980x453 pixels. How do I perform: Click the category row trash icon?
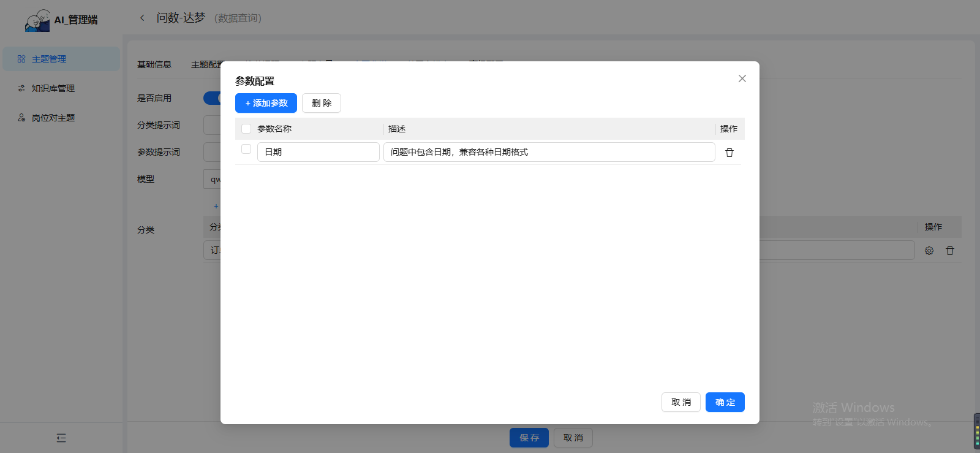[950, 251]
